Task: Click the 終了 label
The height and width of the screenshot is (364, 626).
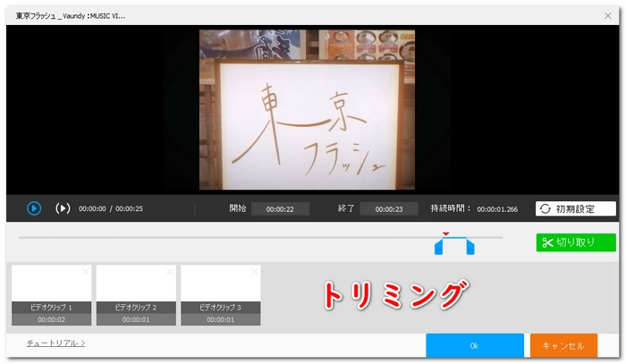Action: click(x=346, y=208)
